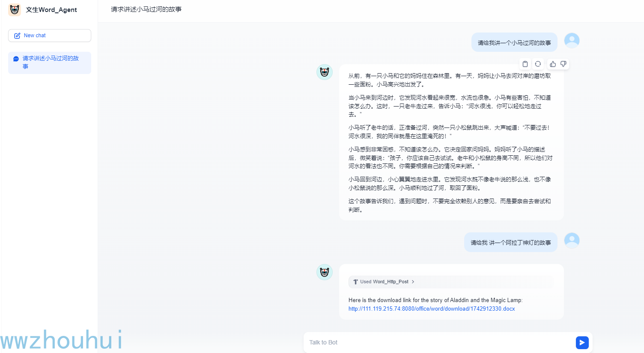This screenshot has width=644, height=353.
Task: Click the user avatar beside 阿拉丁神灯 message
Action: pos(572,240)
